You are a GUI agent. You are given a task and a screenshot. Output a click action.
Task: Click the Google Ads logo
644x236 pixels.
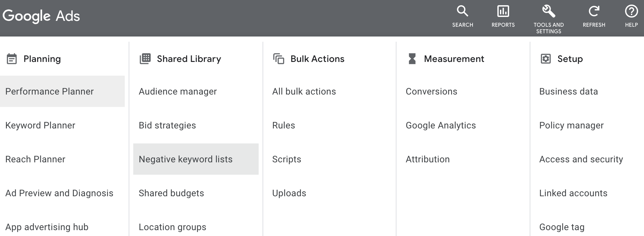click(x=41, y=16)
